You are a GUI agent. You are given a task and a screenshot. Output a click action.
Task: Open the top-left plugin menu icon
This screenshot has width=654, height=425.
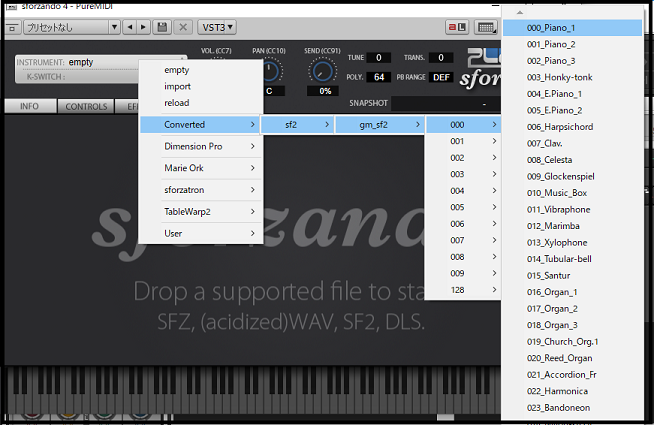(13, 28)
